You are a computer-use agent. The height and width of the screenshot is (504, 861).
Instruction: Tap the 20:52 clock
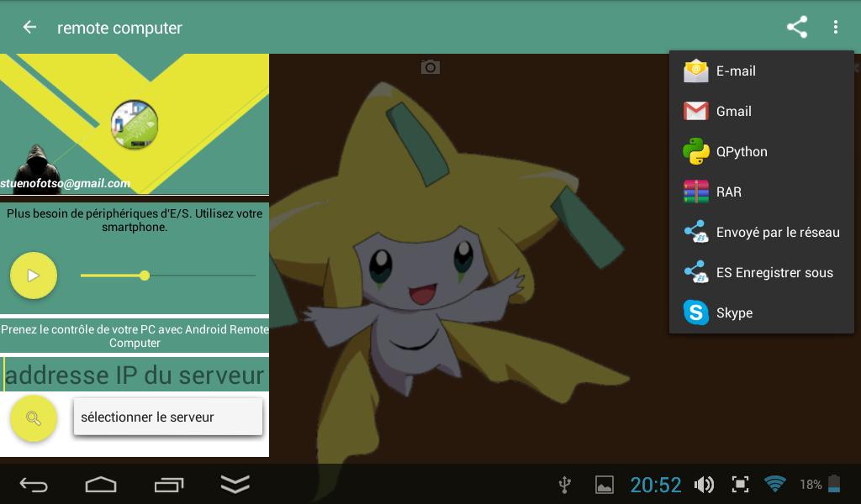656,485
